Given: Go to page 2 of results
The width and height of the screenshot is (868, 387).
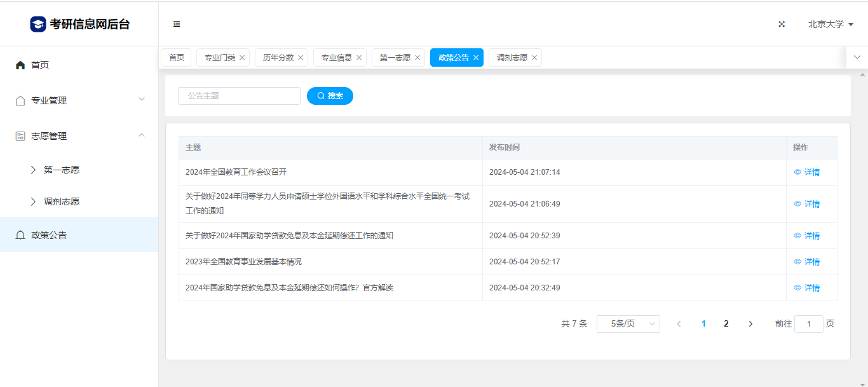Looking at the screenshot, I should tap(726, 324).
